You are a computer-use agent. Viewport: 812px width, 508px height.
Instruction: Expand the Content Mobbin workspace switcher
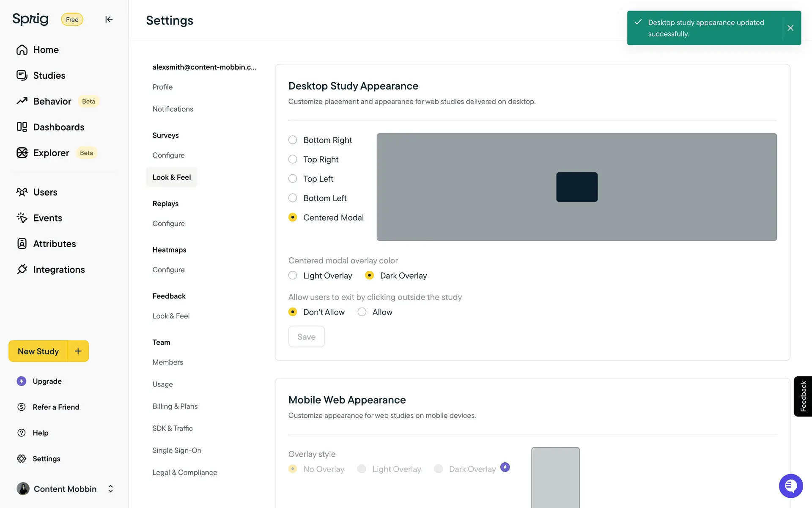(110, 489)
